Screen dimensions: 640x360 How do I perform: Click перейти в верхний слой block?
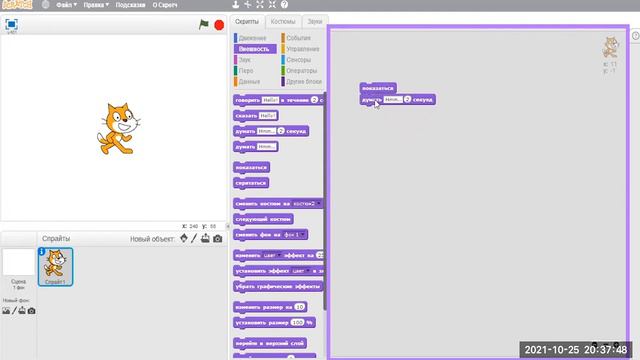[x=270, y=343]
